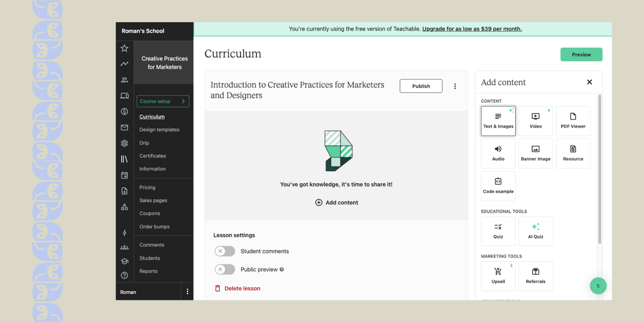Follow the Upgrade for $39 per month link
The image size is (644, 322).
point(472,29)
